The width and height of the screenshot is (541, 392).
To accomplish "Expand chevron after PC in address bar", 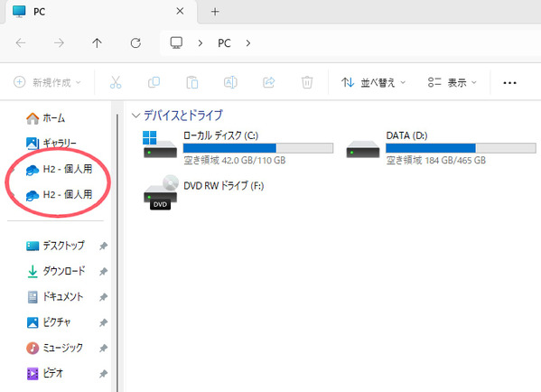I will (x=248, y=43).
